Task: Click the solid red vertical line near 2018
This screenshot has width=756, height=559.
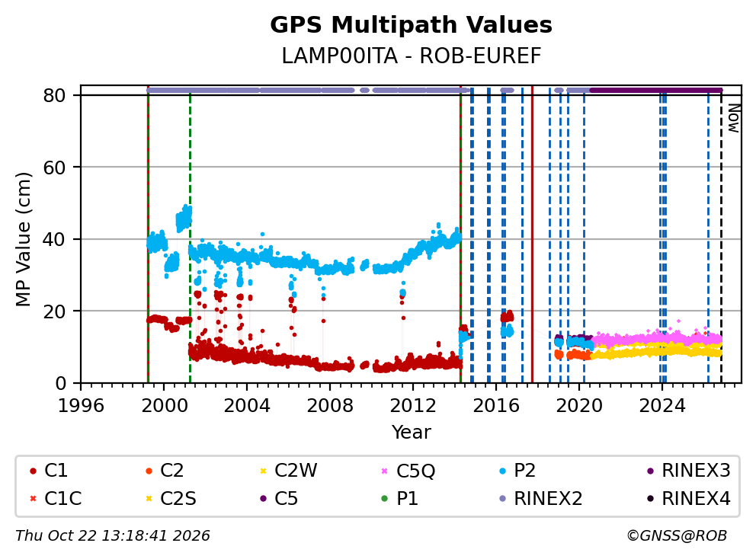Action: click(532, 235)
